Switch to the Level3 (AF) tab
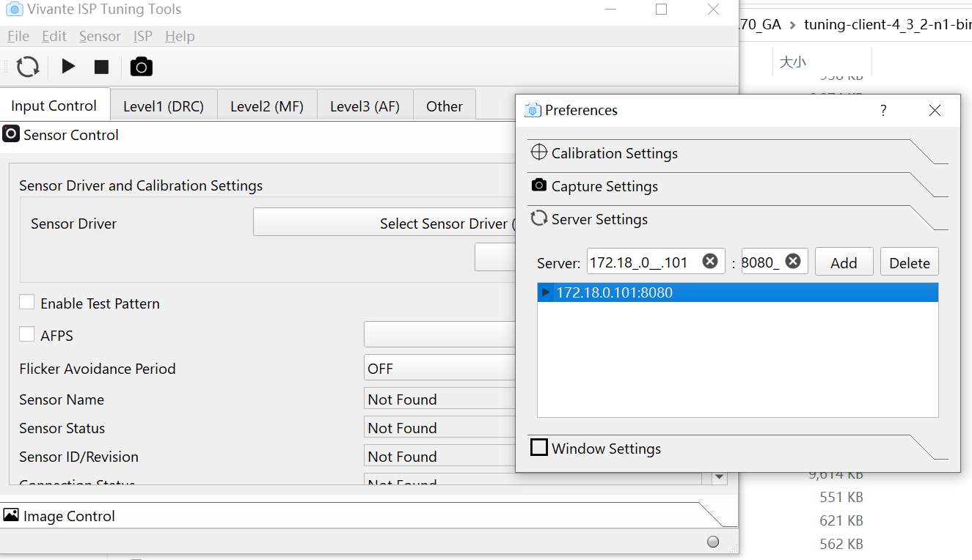 [x=365, y=105]
